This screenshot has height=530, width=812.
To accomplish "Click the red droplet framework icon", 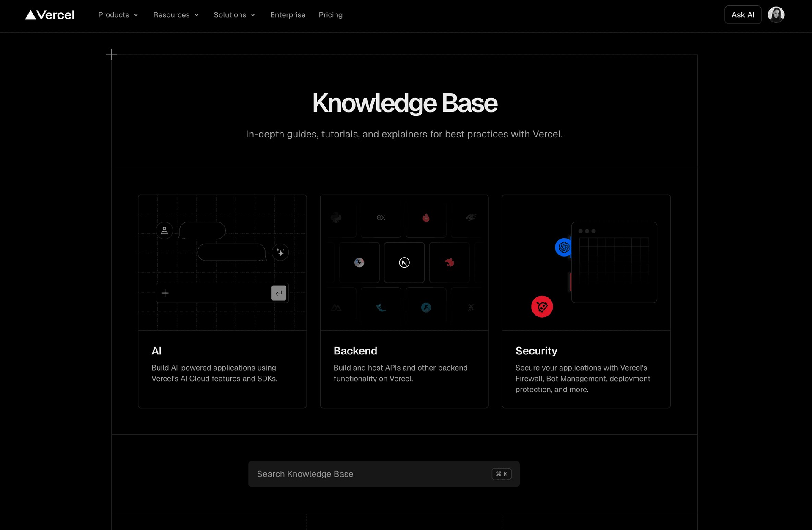I will coord(426,217).
